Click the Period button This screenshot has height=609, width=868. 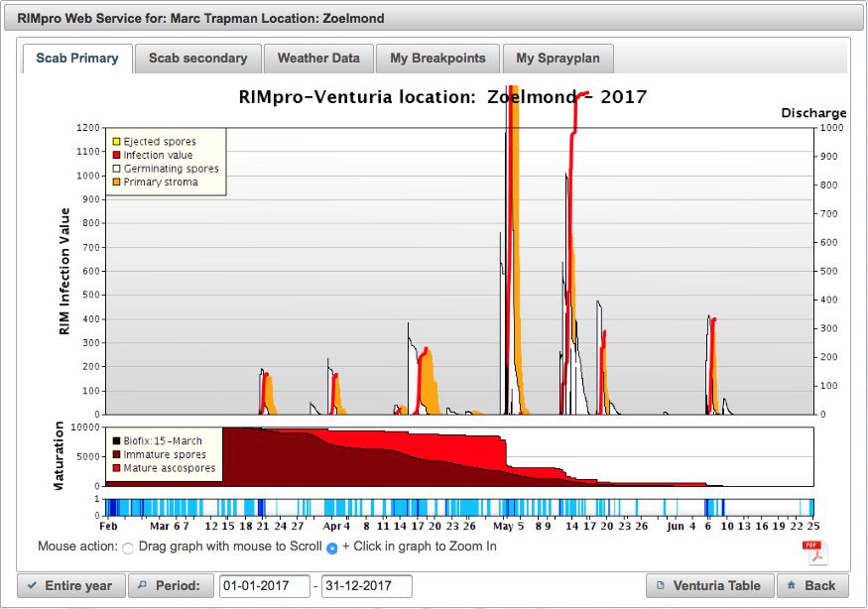coord(171,586)
